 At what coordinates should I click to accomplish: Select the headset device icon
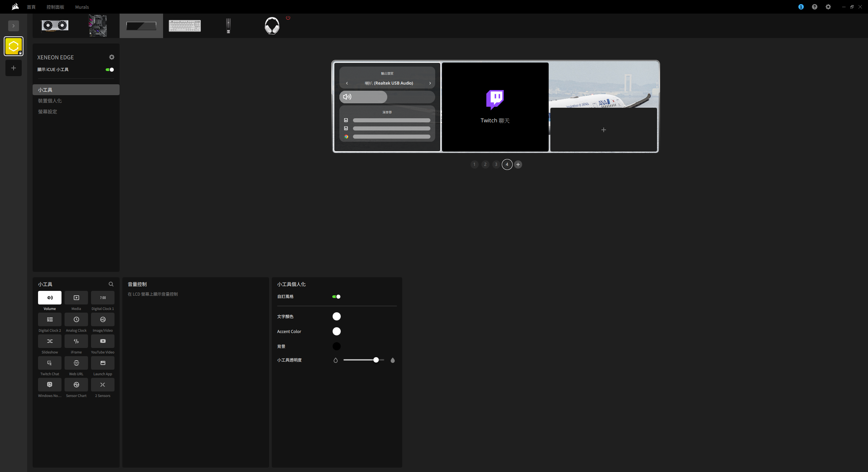click(272, 26)
